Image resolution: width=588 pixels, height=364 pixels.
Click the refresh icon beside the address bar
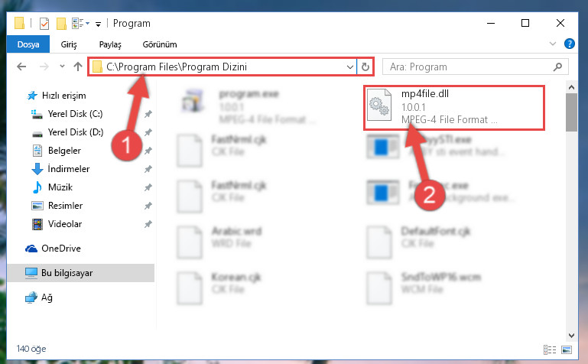pos(365,67)
